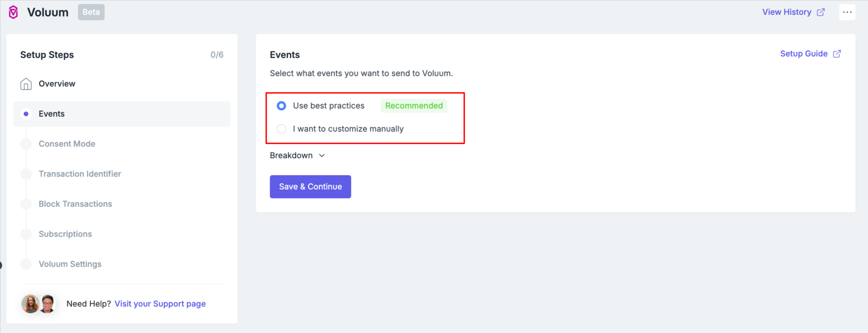Select the Transaction Identifier step
The image size is (868, 333).
coord(80,173)
